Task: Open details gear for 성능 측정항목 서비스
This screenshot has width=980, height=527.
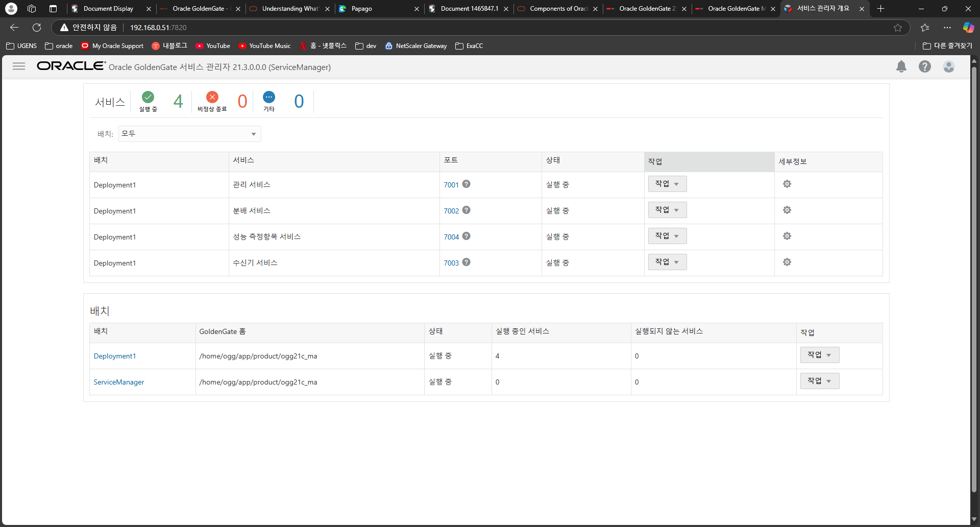Action: 787,236
